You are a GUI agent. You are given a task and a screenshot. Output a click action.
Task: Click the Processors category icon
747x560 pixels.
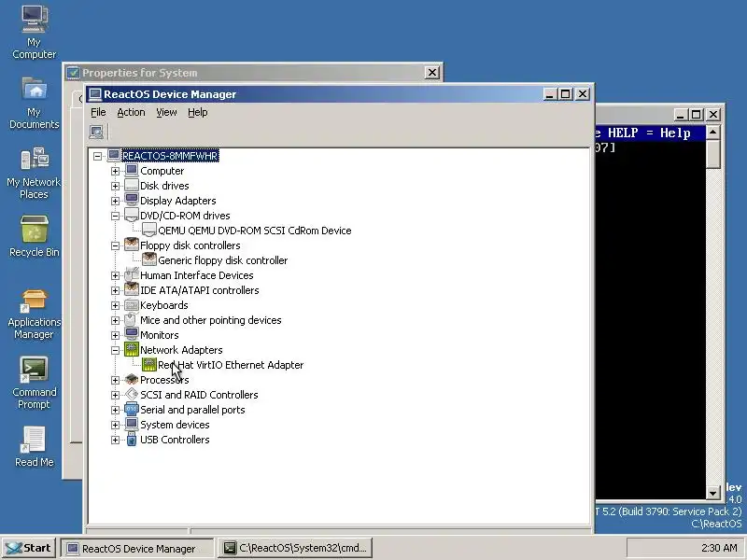point(132,380)
